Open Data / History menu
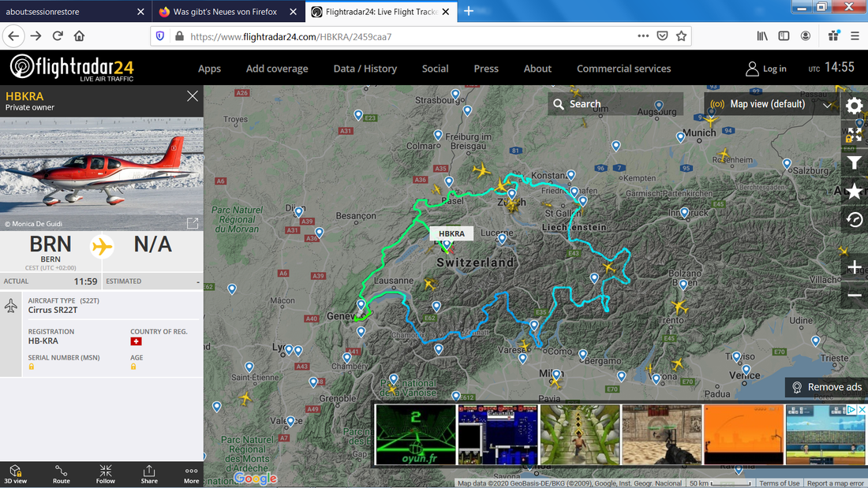Image resolution: width=868 pixels, height=488 pixels. click(365, 69)
